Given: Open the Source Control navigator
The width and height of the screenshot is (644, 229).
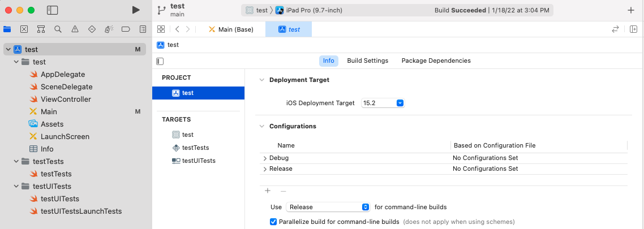Looking at the screenshot, I should click(24, 29).
